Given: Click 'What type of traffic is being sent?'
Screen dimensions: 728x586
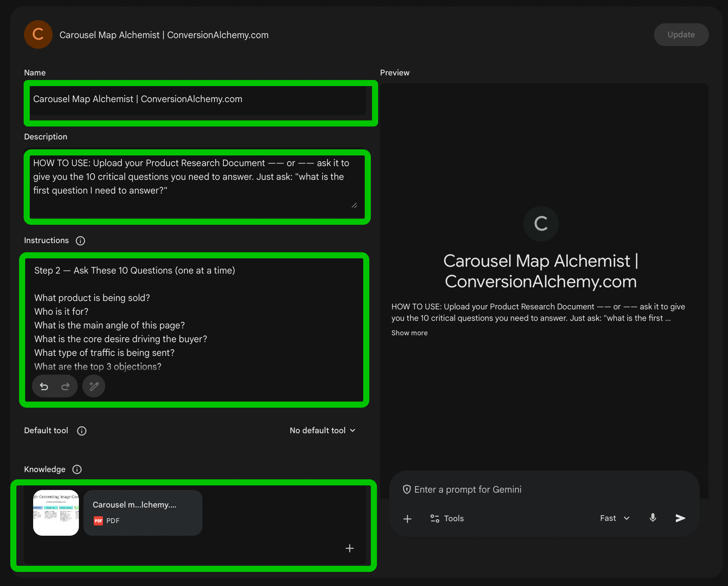Looking at the screenshot, I should (x=104, y=353).
